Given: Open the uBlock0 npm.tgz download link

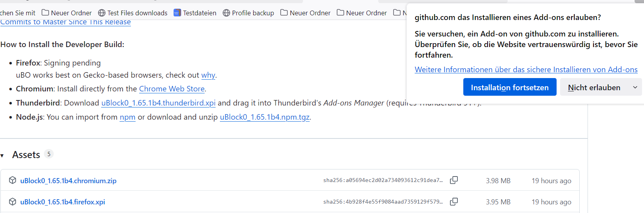Looking at the screenshot, I should [x=265, y=117].
